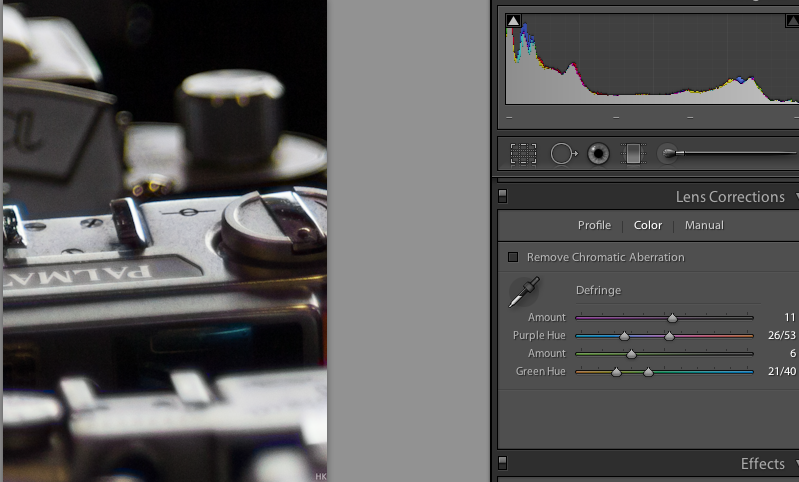Screen dimensions: 799x482
Task: Pick the Defringe fringe color eyedropper
Action: pyautogui.click(x=523, y=292)
